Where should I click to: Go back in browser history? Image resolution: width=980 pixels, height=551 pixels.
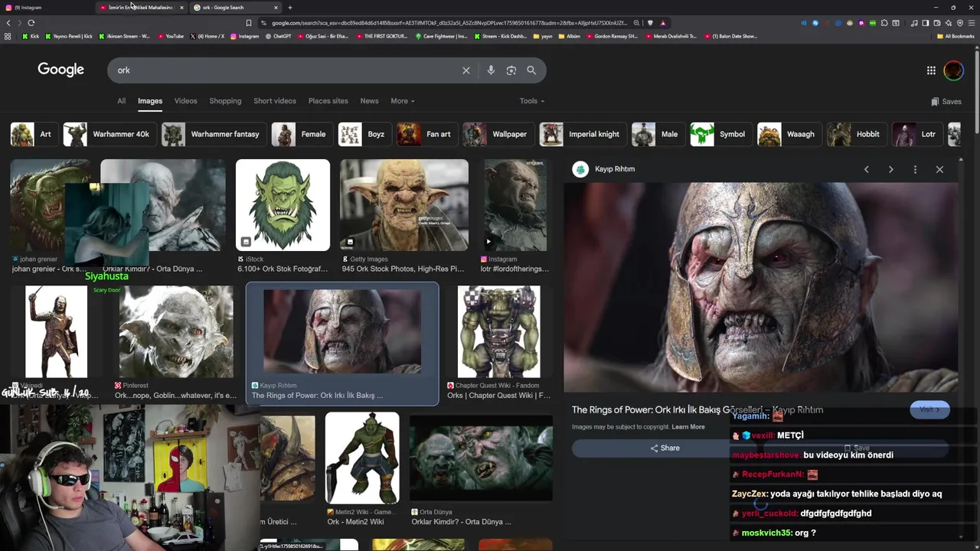[8, 23]
